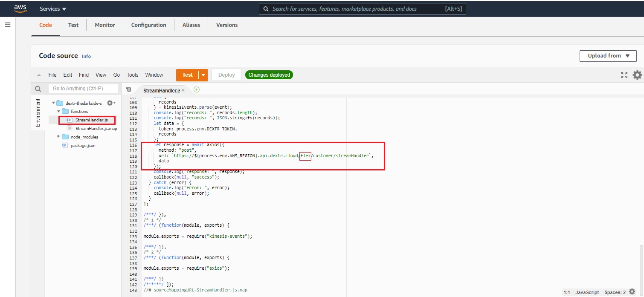Click the Deploy button

(x=226, y=75)
